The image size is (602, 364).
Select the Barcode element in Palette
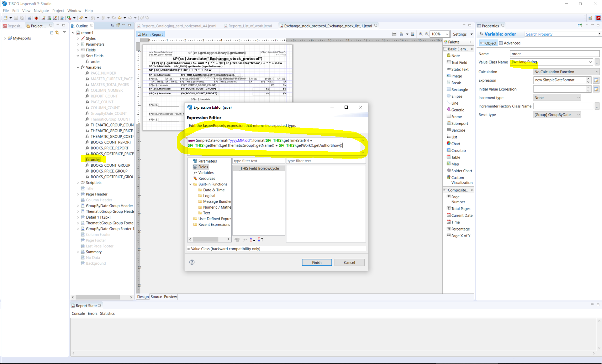coord(458,130)
